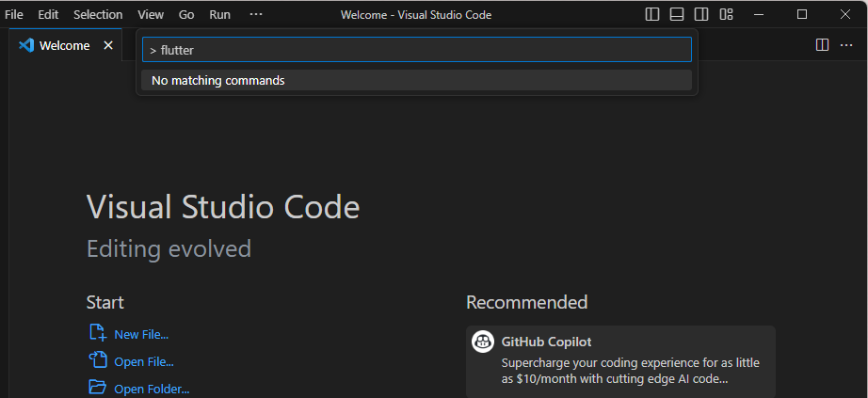
Task: Select the Welcome tab
Action: pos(65,45)
